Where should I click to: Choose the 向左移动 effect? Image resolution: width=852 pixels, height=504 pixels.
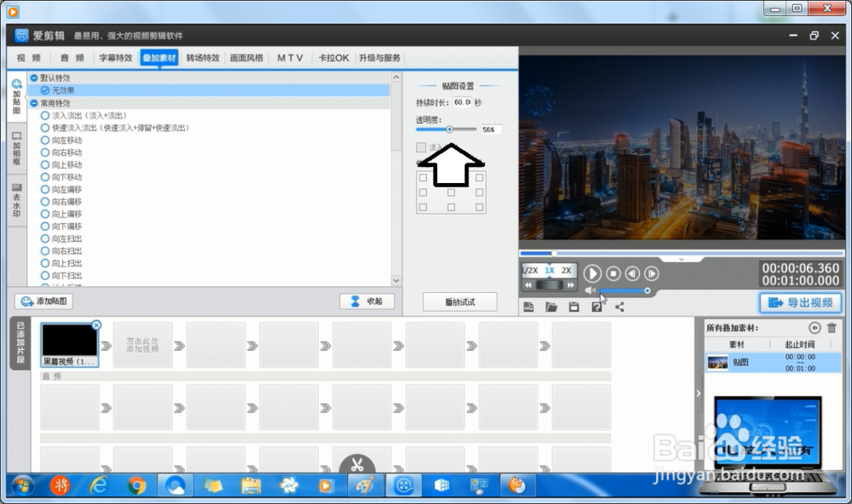pos(61,140)
